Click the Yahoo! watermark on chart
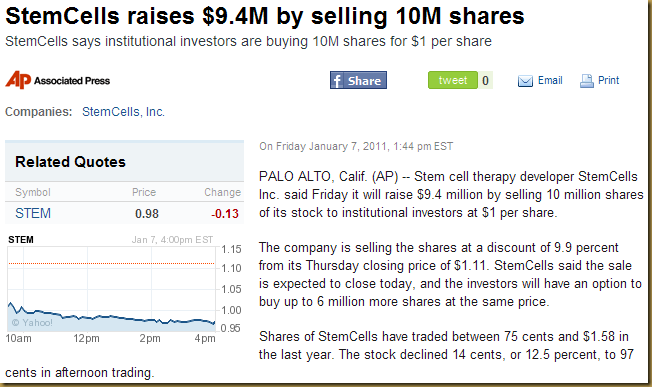This screenshot has height=387, width=652. click(x=32, y=323)
